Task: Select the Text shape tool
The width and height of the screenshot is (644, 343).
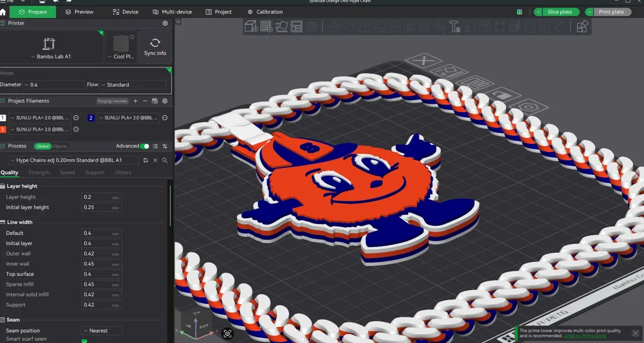Action: (x=454, y=26)
